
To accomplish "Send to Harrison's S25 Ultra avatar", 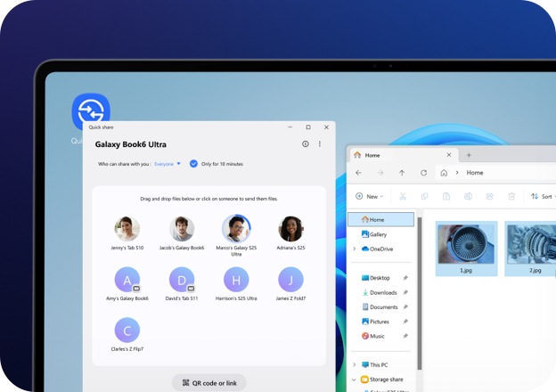I will tap(236, 280).
